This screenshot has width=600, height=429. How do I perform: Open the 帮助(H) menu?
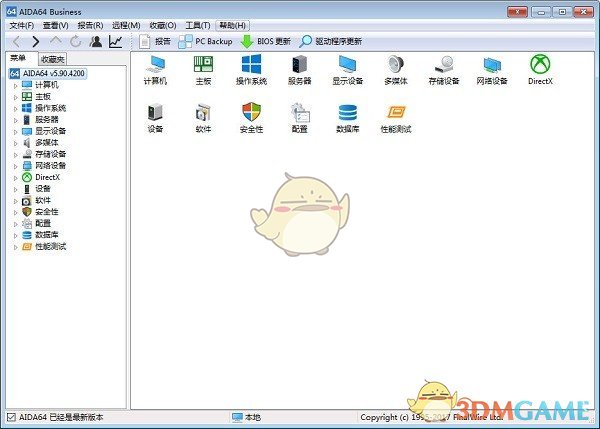coord(233,25)
